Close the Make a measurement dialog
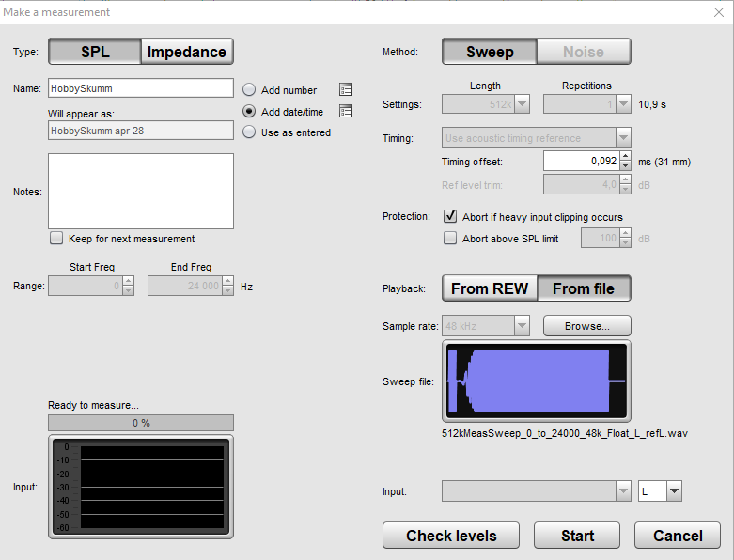Image resolution: width=734 pixels, height=560 pixels. (x=719, y=12)
